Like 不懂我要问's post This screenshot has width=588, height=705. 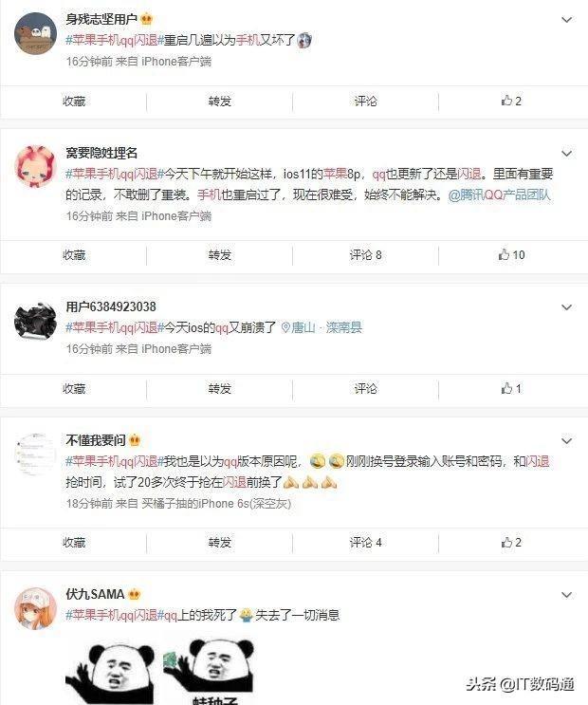tap(511, 542)
